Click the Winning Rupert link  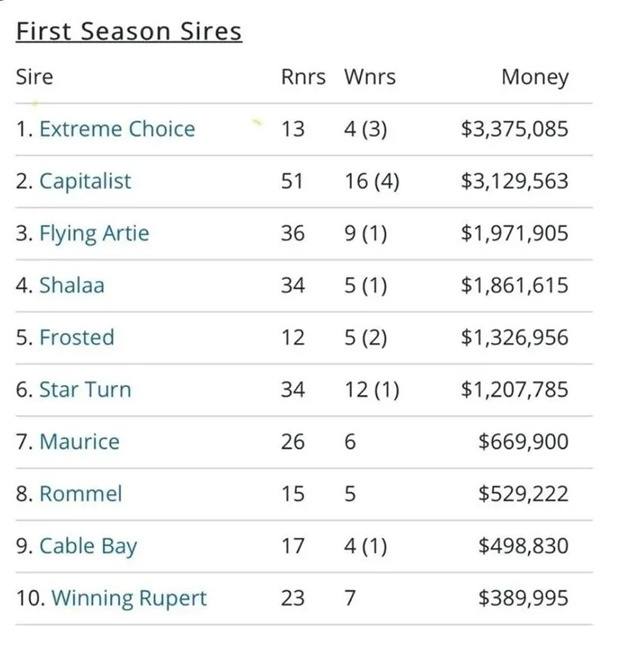pos(129,598)
